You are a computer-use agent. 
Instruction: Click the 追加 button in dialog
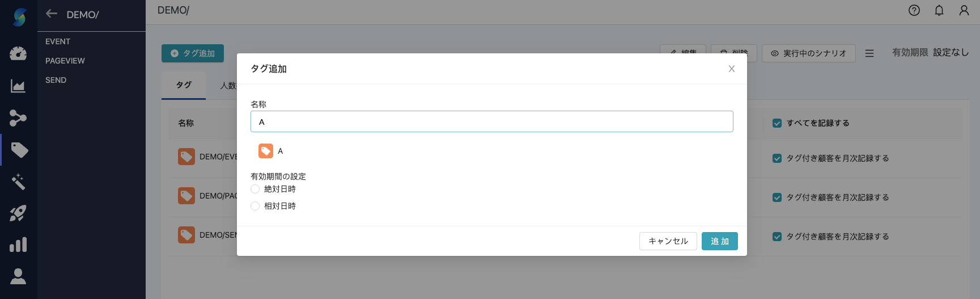pos(719,241)
